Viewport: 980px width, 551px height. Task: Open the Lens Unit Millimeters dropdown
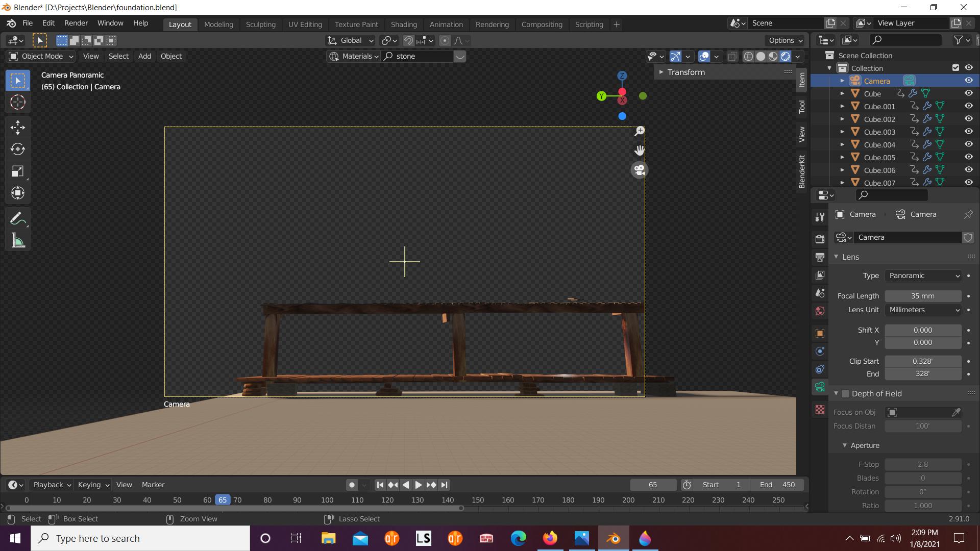click(x=923, y=310)
